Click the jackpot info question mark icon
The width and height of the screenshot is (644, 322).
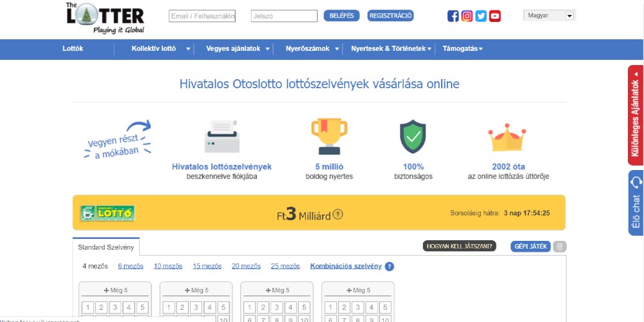pyautogui.click(x=338, y=214)
